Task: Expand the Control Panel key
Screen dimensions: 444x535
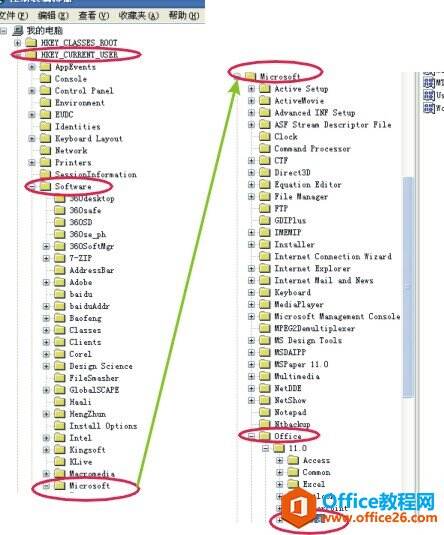Action: click(32, 91)
